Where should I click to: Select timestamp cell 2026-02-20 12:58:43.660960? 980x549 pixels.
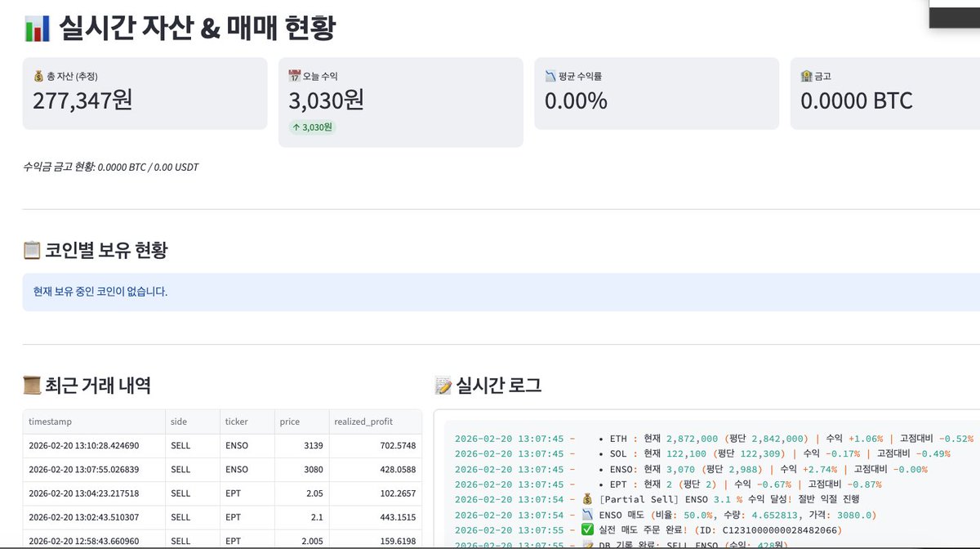[x=94, y=541]
